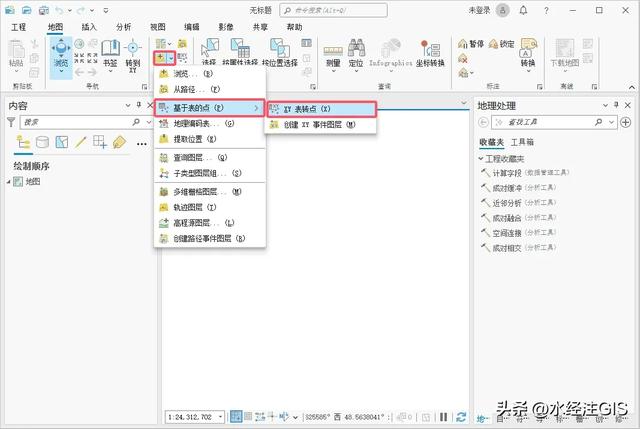The image size is (640, 429).
Task: Select Create Route Event Layer (创建路径事件图层)
Action: [x=210, y=238]
